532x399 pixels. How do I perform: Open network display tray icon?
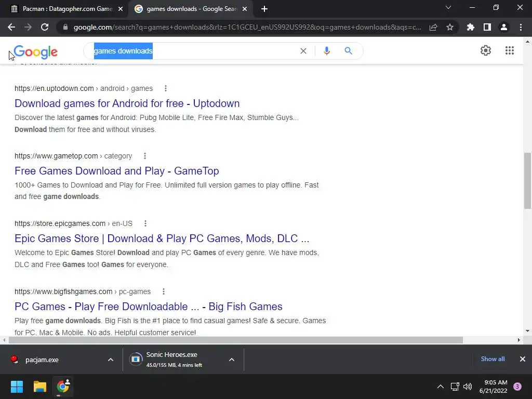click(455, 387)
